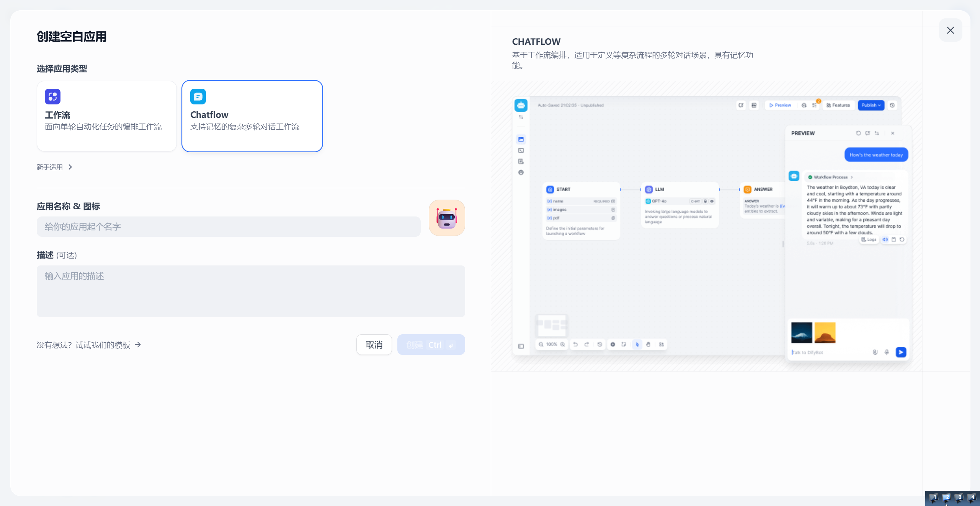Screen dimensions: 980x506
Task: Click the 应用名称 & 图标 label
Action: click(x=69, y=207)
